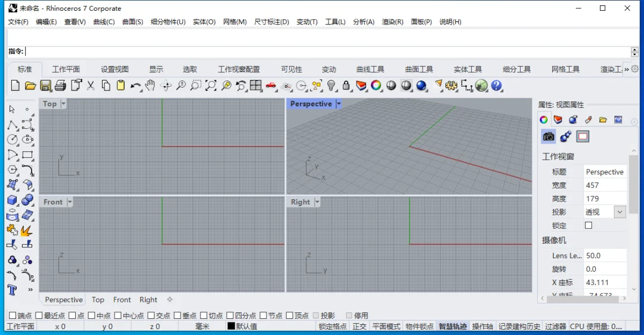
Task: Expand the Perspective viewport title menu arrow
Action: (x=339, y=104)
